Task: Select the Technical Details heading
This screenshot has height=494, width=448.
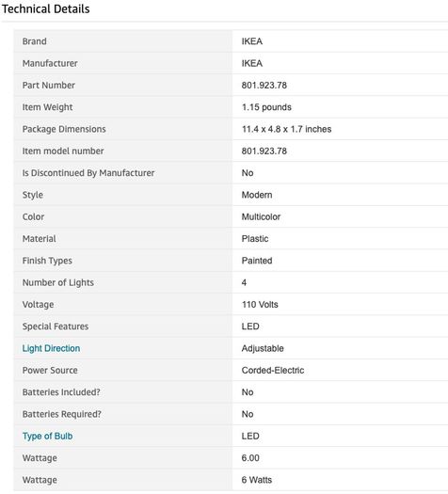Action: 46,8
